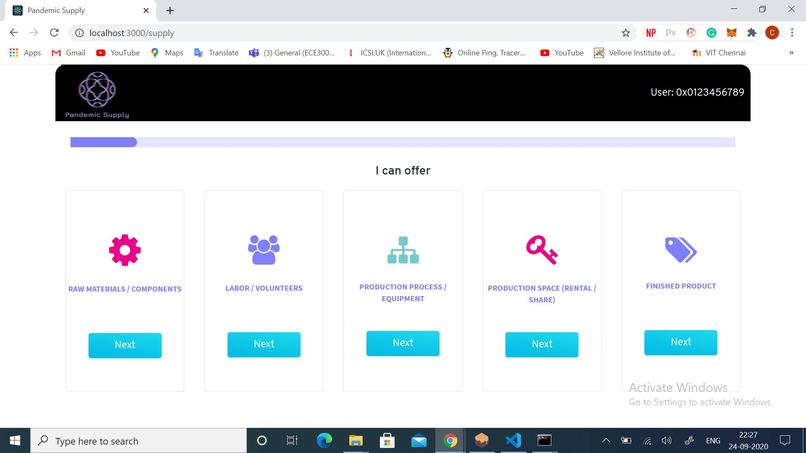Click the pink gear Raw Materials icon
The height and width of the screenshot is (453, 806).
[x=124, y=250]
